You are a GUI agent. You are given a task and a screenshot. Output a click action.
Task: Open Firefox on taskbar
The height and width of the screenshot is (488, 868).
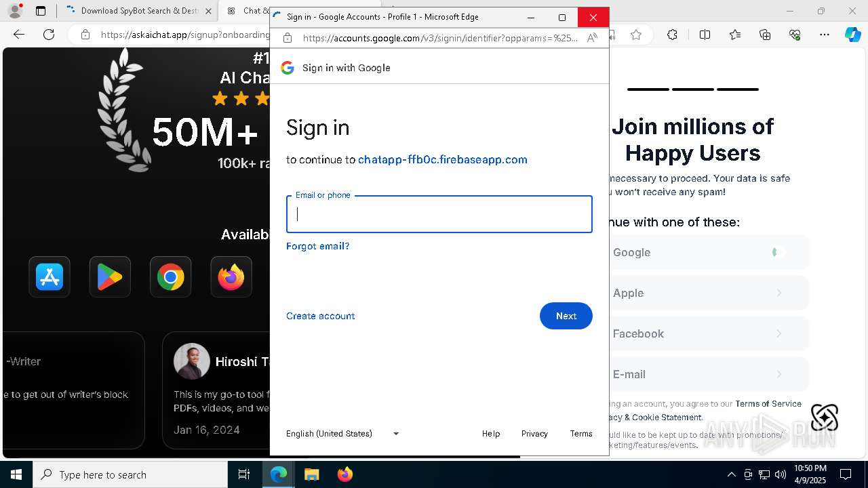344,474
